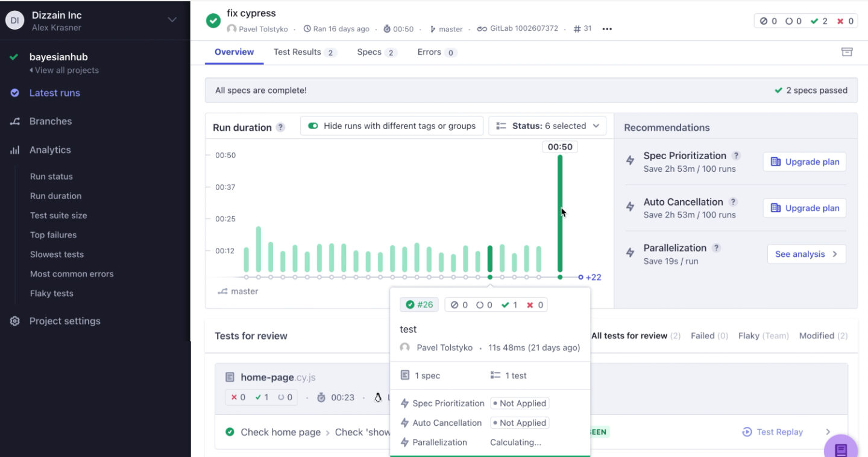Click Upgrade plan for Auto Cancellation
The image size is (868, 457).
tap(805, 208)
